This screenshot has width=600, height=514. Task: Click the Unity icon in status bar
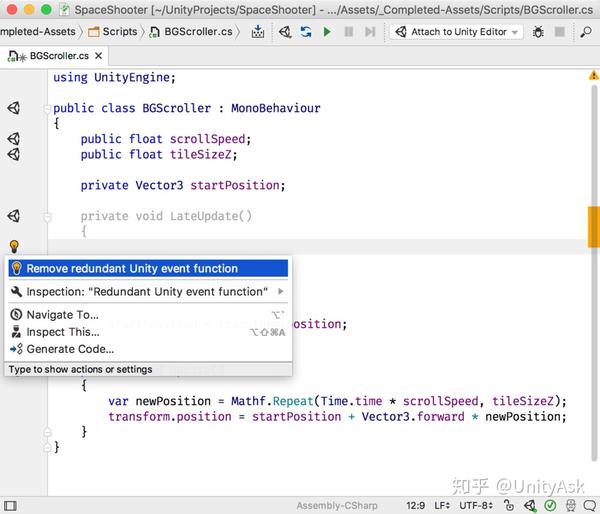coord(530,506)
